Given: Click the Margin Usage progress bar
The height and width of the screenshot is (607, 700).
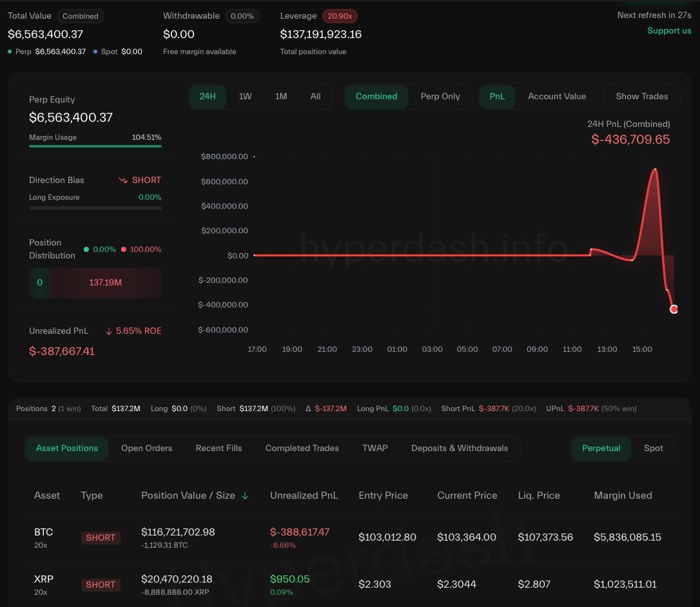Looking at the screenshot, I should [95, 146].
